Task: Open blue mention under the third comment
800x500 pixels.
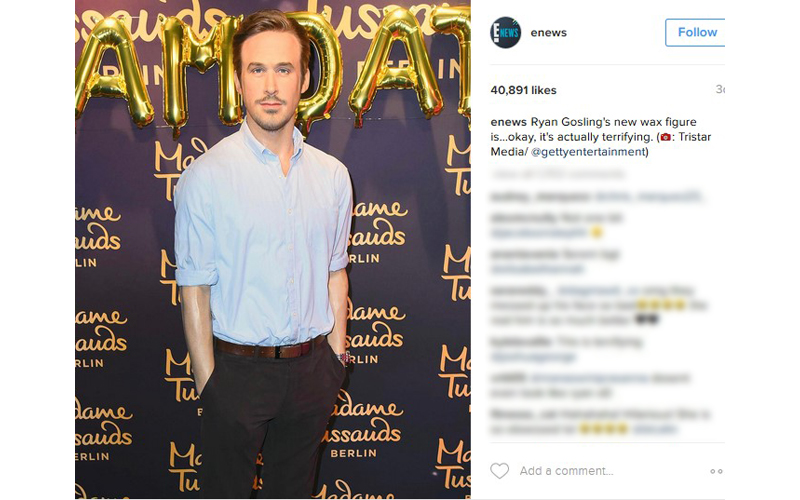Action: point(537,268)
